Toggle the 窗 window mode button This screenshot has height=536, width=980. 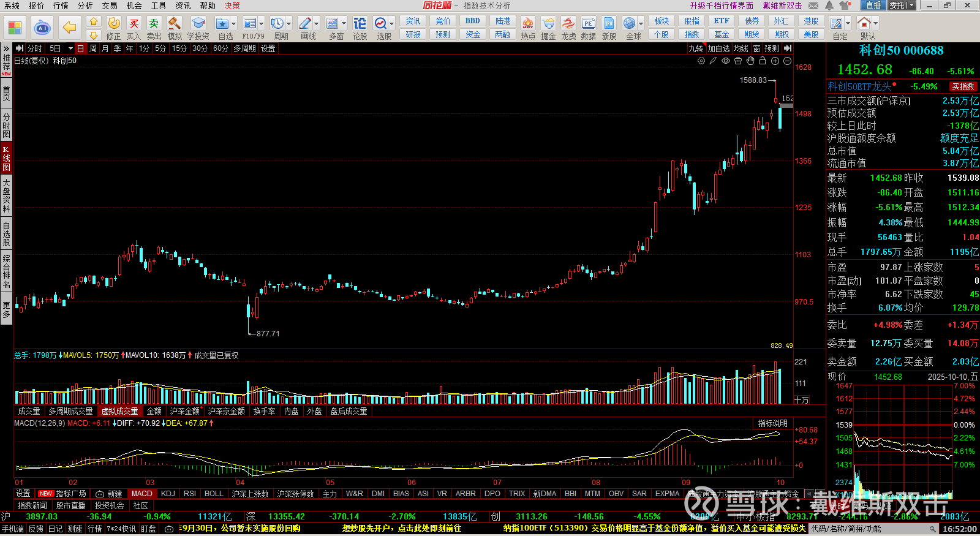tap(756, 48)
